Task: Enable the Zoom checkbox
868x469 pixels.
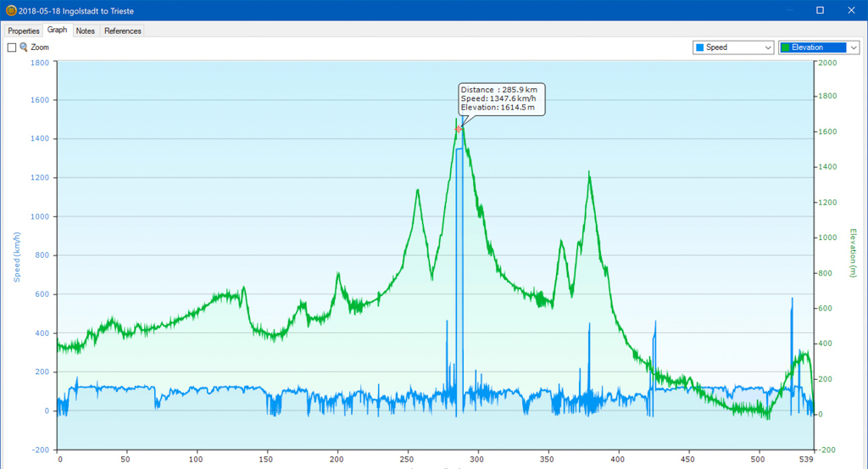Action: (x=12, y=47)
